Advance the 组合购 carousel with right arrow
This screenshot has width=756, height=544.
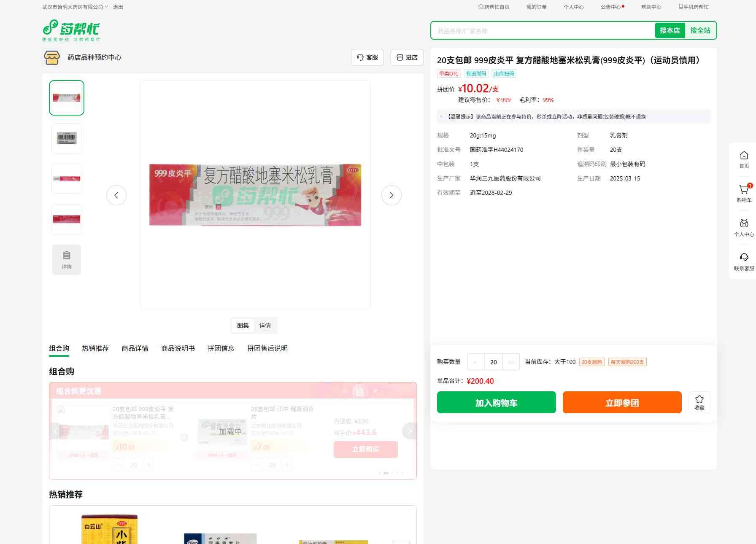(x=409, y=431)
